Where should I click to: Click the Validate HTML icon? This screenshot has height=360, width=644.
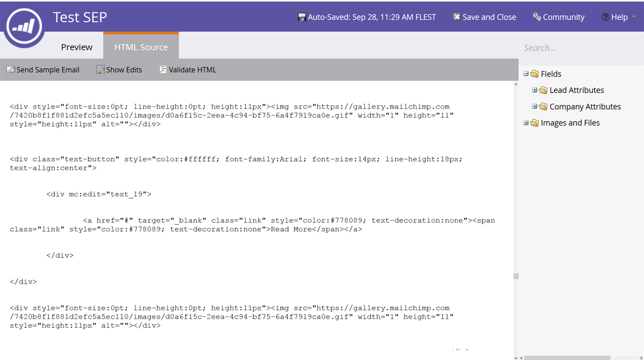163,70
